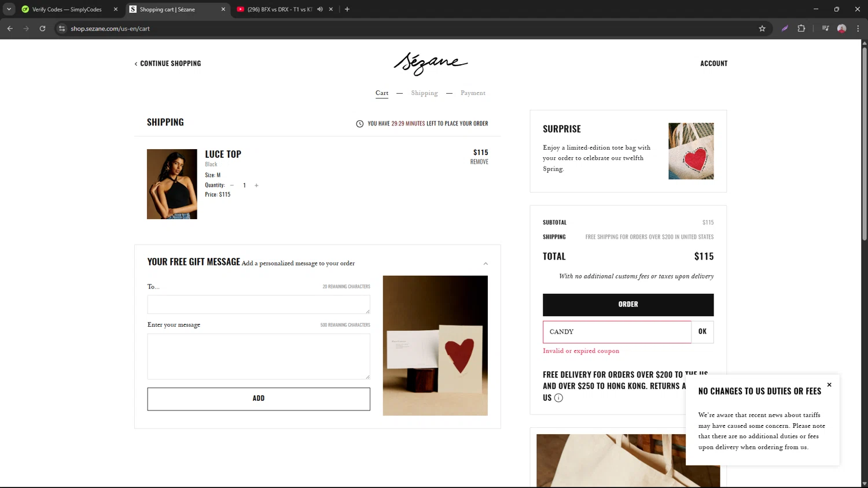The height and width of the screenshot is (488, 868).
Task: Click the TOTAL $115 amount
Action: coord(704,256)
